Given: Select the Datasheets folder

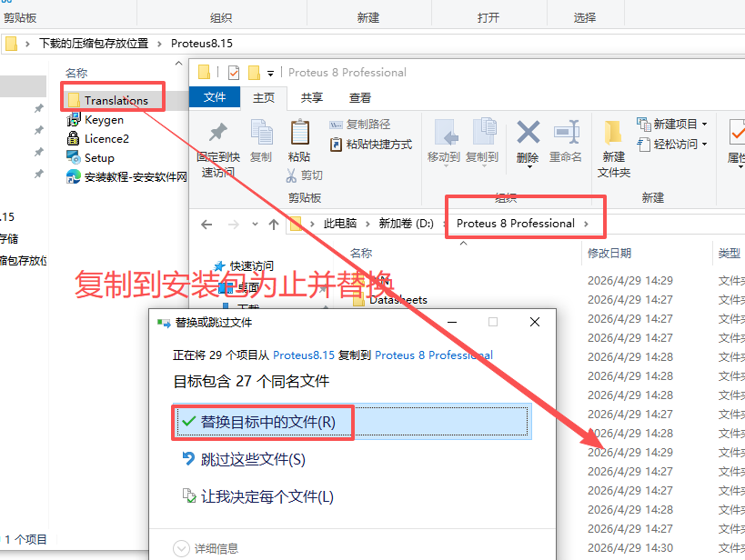Looking at the screenshot, I should pyautogui.click(x=390, y=300).
